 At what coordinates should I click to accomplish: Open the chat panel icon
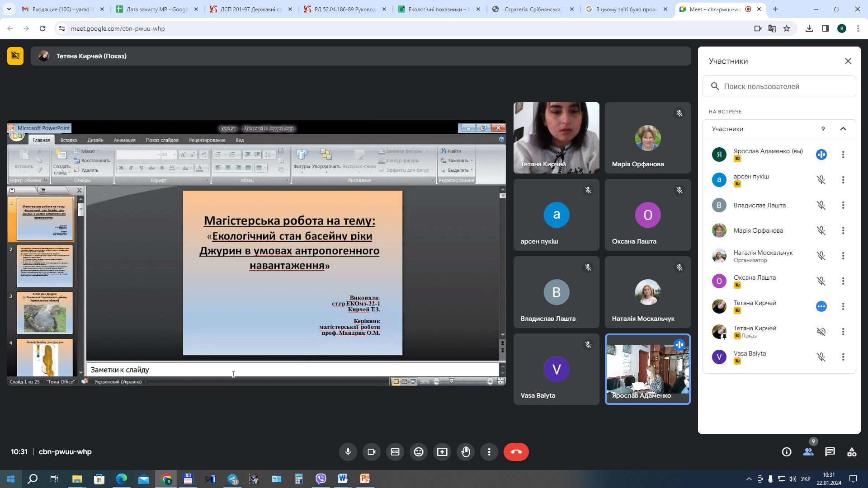point(830,452)
